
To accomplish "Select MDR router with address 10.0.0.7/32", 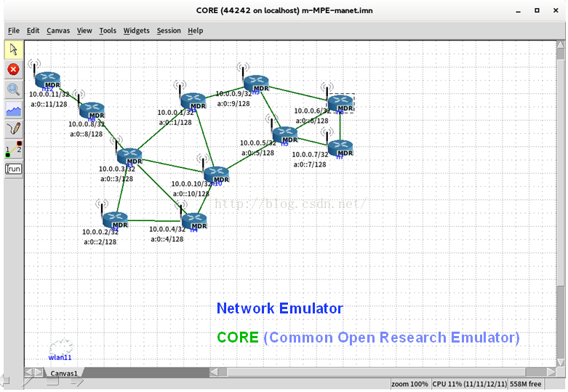I will tap(340, 148).
